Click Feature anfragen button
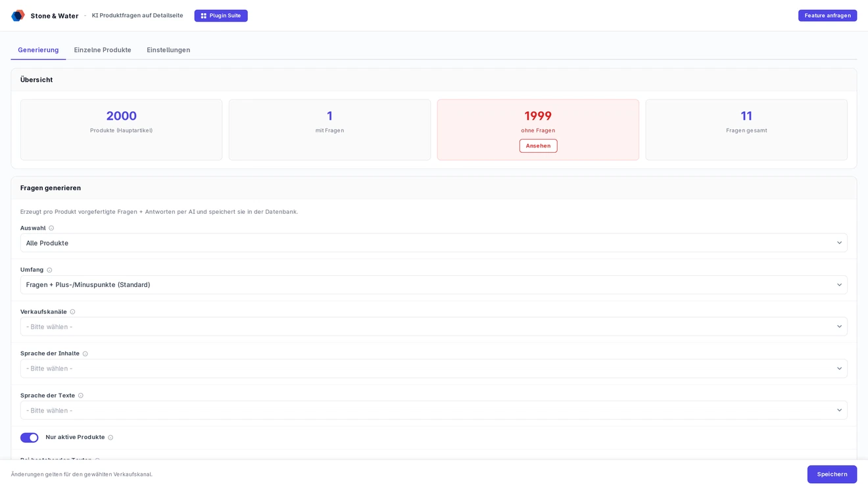The image size is (868, 489). 827,16
